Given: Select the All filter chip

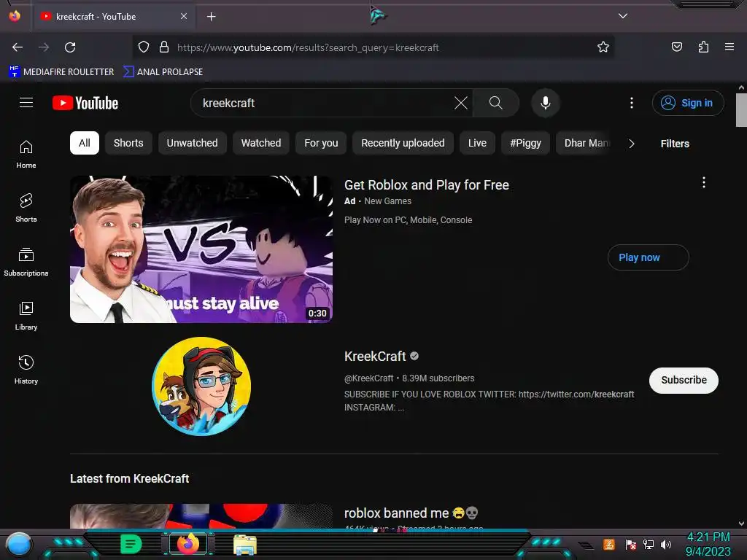Looking at the screenshot, I should pyautogui.click(x=85, y=143).
